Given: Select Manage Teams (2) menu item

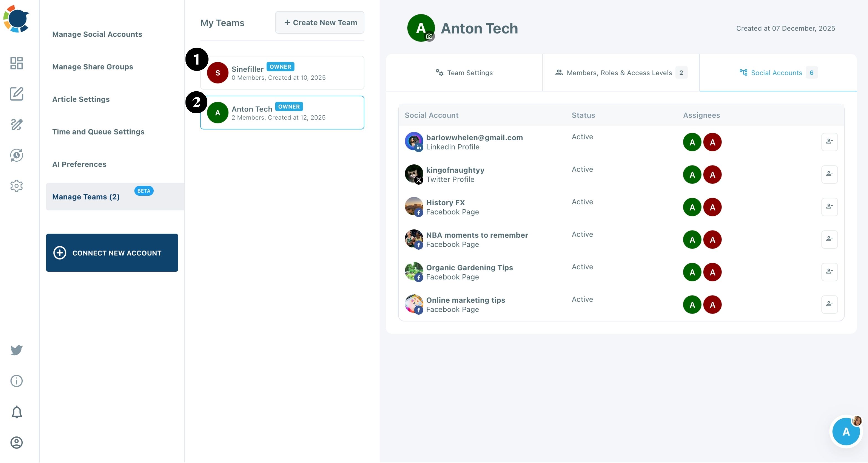Looking at the screenshot, I should point(115,196).
